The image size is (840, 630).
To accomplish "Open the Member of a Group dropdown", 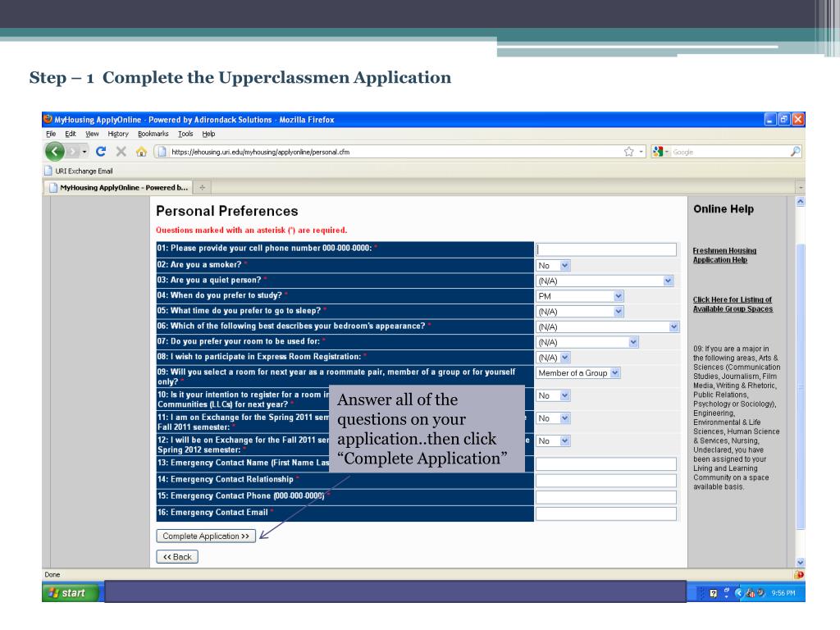I will (578, 373).
